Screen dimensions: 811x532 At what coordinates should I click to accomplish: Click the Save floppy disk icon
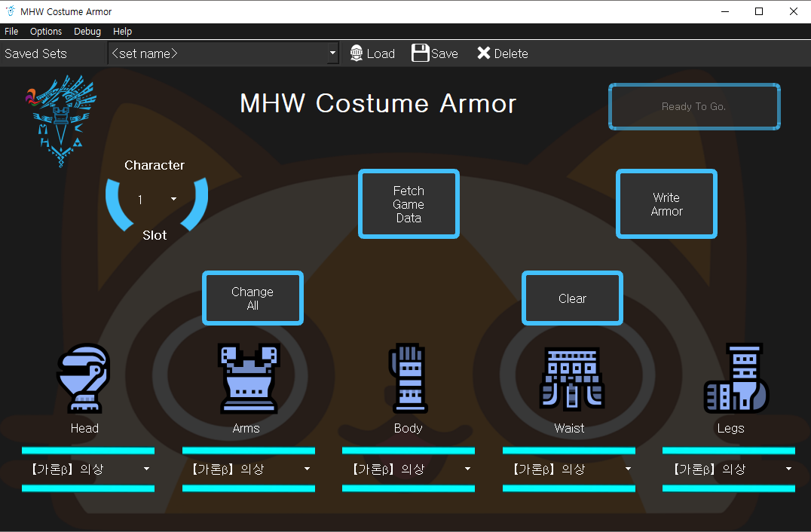420,54
